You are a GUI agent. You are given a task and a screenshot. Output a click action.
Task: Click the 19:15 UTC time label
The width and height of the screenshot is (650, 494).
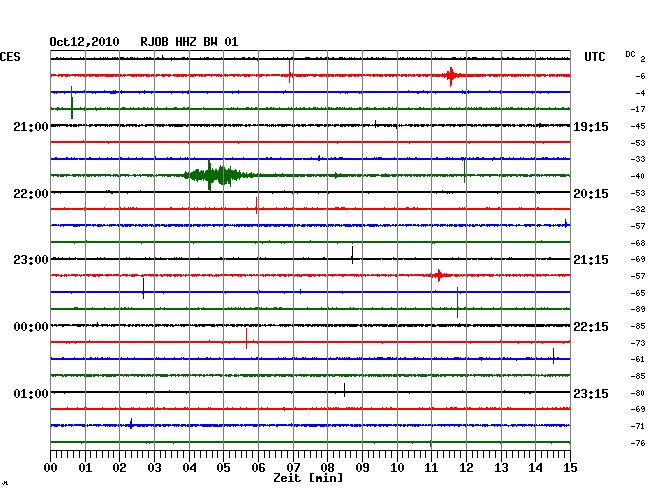coord(591,126)
